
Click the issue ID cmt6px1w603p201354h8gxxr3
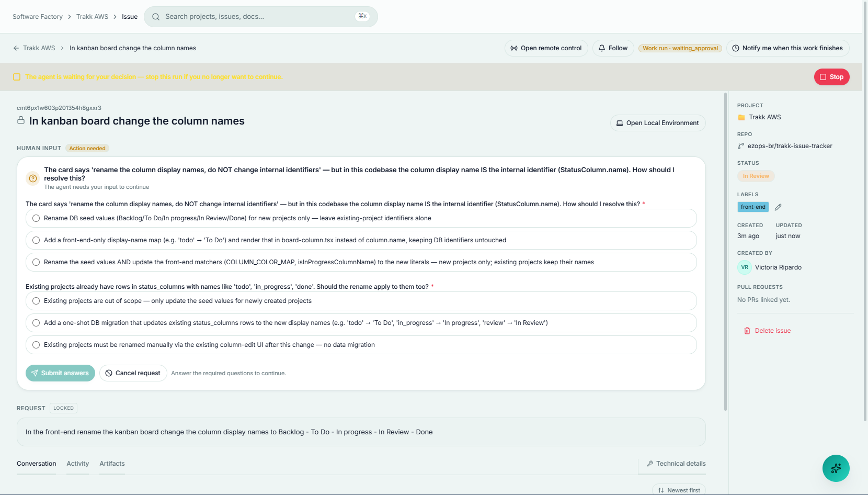tap(59, 108)
